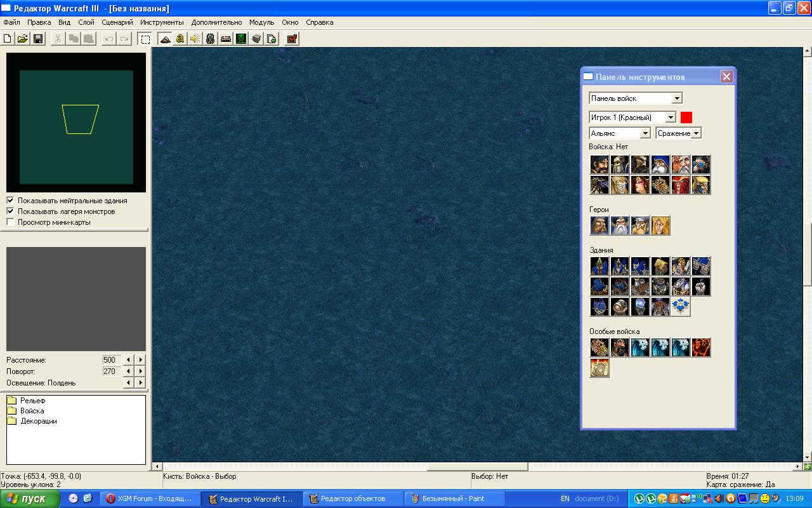This screenshot has height=508, width=812.
Task: Open the Модуль menu
Action: click(261, 22)
